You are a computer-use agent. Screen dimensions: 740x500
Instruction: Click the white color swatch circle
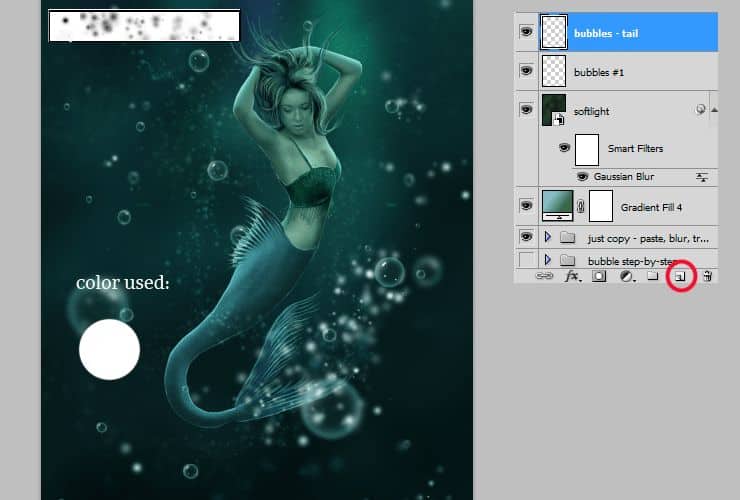click(109, 350)
